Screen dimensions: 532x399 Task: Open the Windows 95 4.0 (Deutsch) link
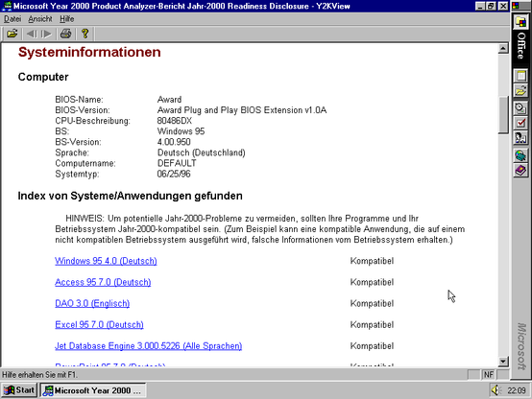point(106,261)
